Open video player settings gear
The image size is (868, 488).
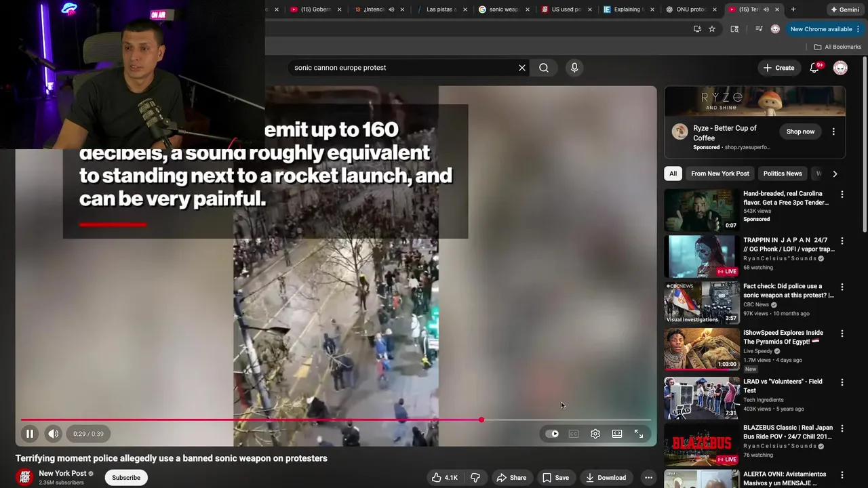[595, 434]
